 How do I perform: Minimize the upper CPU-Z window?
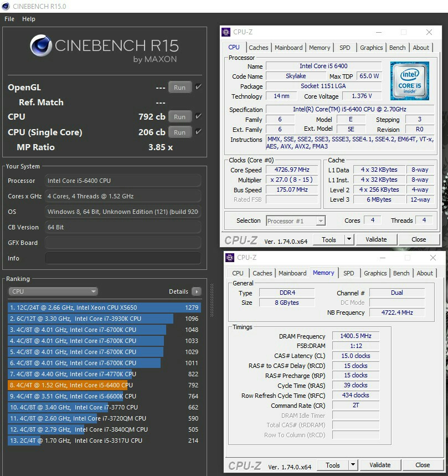click(379, 32)
